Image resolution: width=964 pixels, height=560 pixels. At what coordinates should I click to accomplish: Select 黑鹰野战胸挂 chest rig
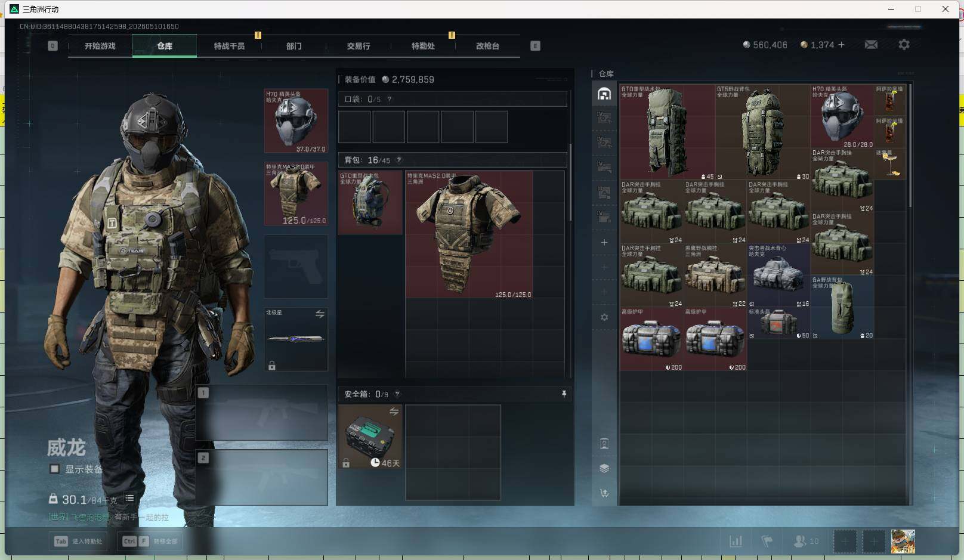(x=715, y=275)
